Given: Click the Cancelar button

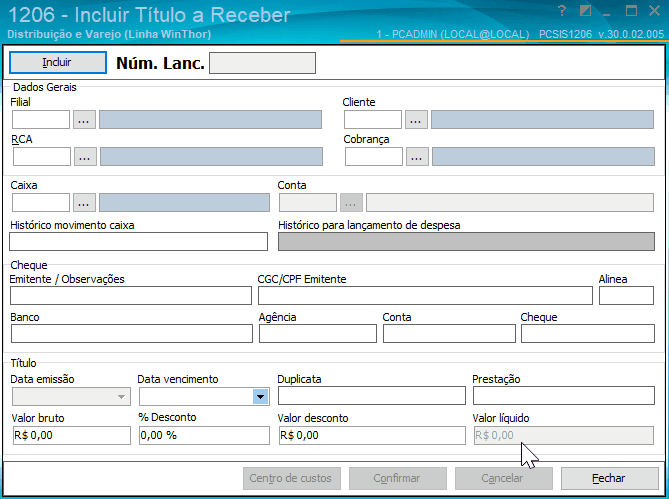Looking at the screenshot, I should 503,479.
